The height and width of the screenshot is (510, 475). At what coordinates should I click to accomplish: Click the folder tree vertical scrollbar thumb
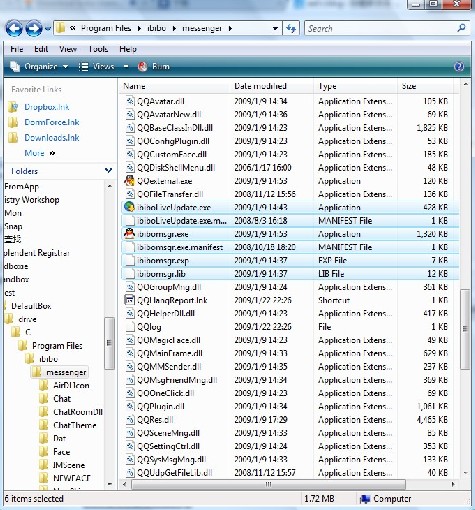point(109,343)
